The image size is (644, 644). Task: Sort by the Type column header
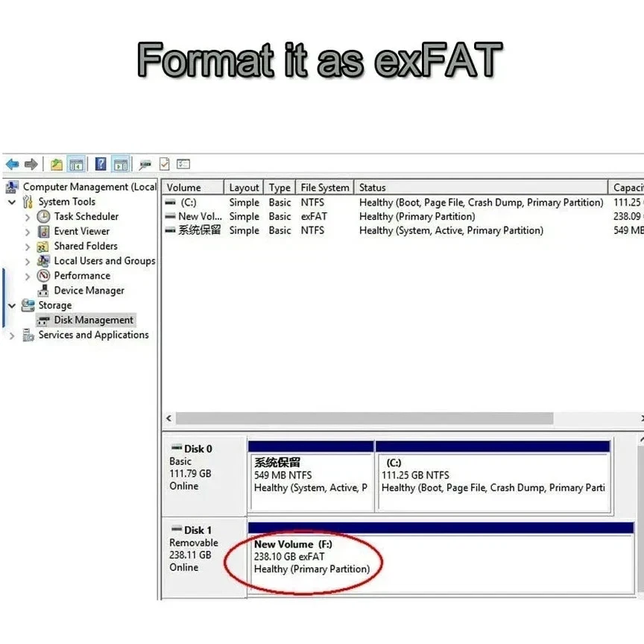pyautogui.click(x=280, y=187)
